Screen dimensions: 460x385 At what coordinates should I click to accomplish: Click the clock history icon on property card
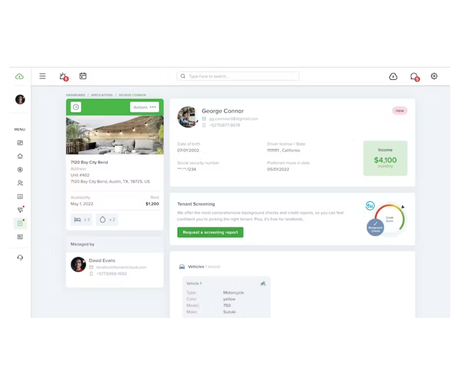click(76, 107)
